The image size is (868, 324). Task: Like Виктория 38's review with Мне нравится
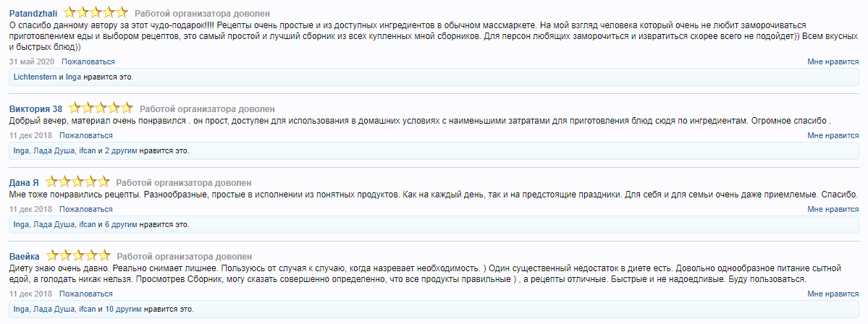click(833, 135)
